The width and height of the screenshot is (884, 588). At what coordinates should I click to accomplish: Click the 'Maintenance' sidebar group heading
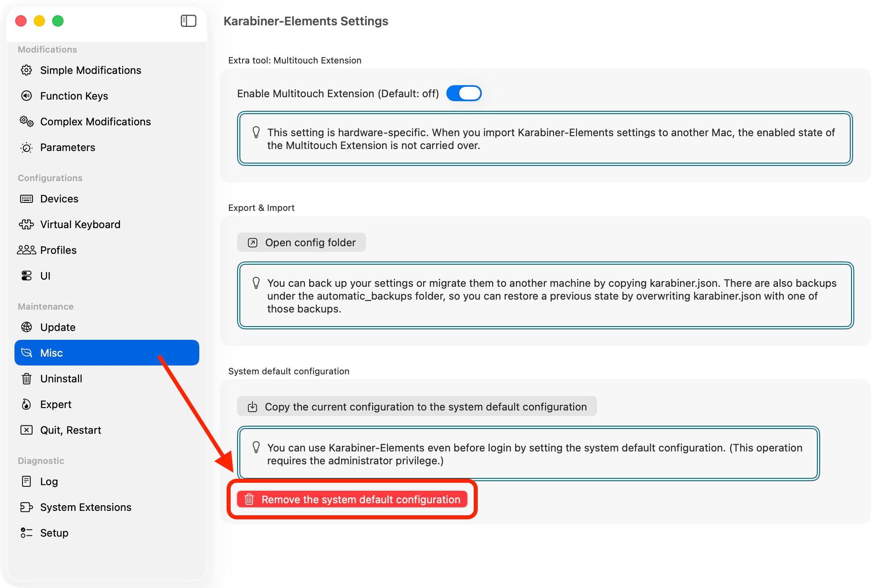click(x=45, y=306)
